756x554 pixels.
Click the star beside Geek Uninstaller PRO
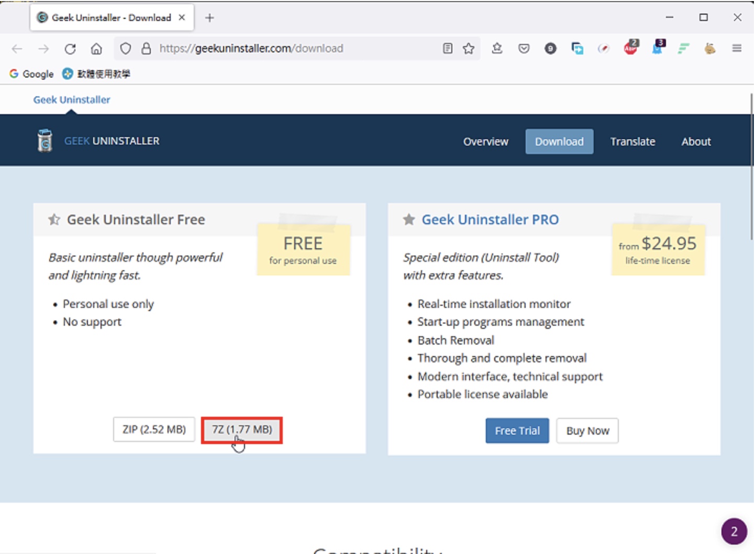click(409, 219)
